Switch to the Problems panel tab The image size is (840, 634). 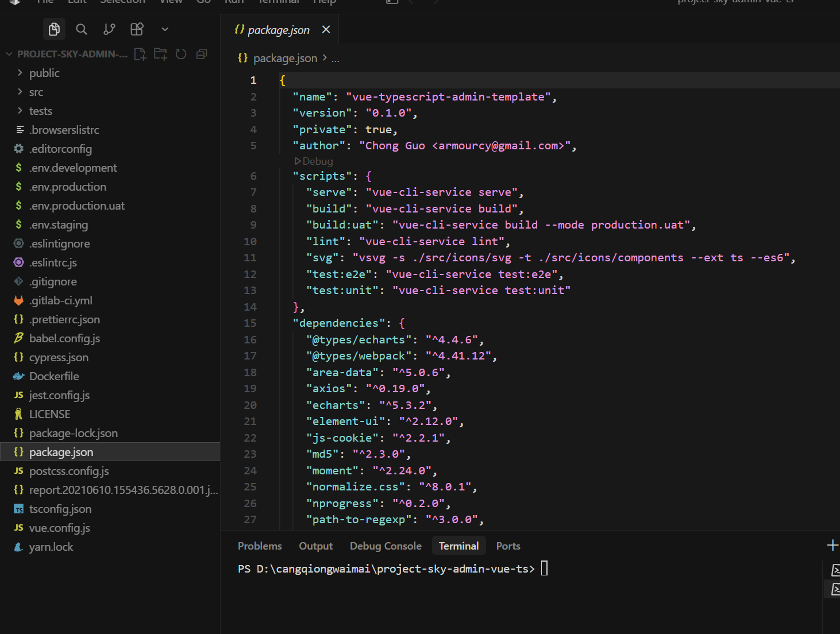(260, 546)
